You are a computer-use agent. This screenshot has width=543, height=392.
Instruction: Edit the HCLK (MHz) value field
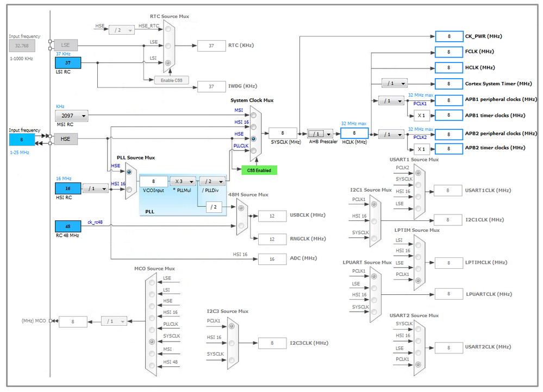pos(354,133)
